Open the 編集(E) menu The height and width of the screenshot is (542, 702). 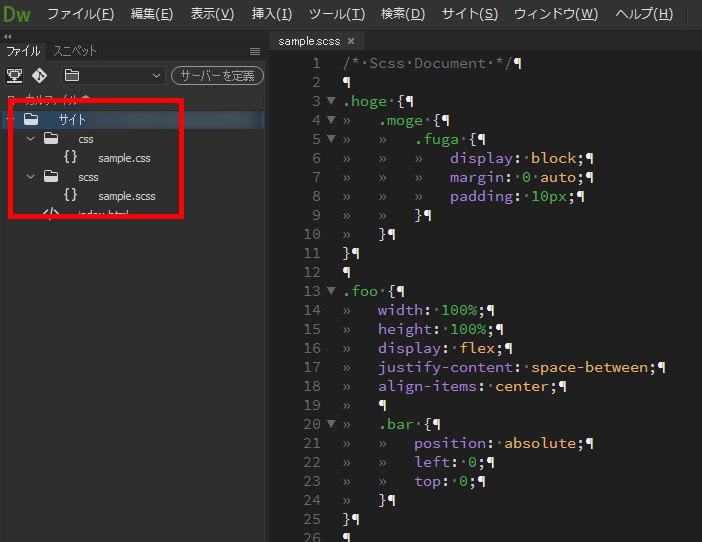152,14
